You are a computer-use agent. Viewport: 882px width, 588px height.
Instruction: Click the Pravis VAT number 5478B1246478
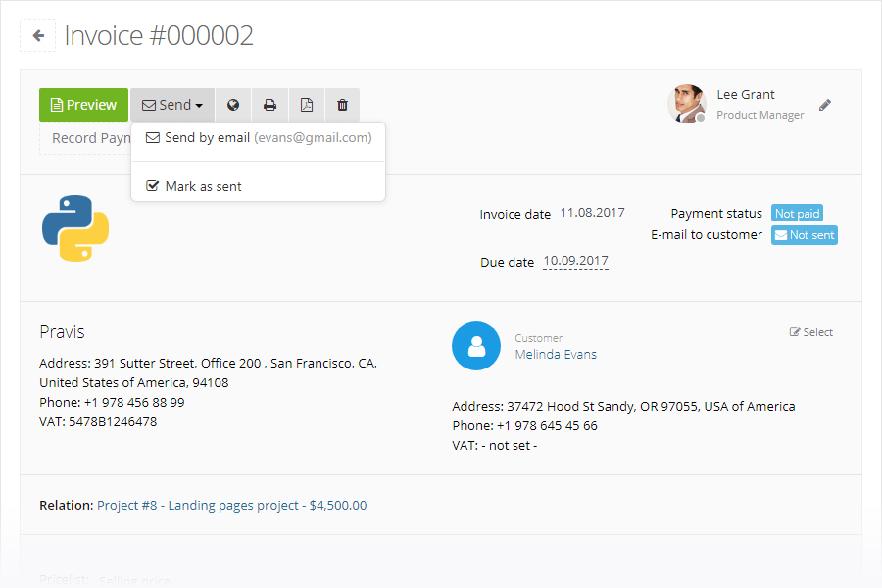pos(113,422)
